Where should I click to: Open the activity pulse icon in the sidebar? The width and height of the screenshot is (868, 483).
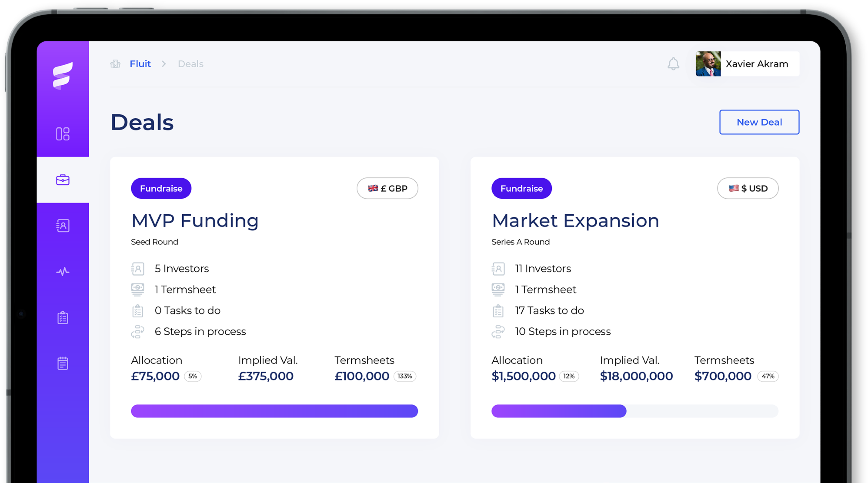coord(63,271)
